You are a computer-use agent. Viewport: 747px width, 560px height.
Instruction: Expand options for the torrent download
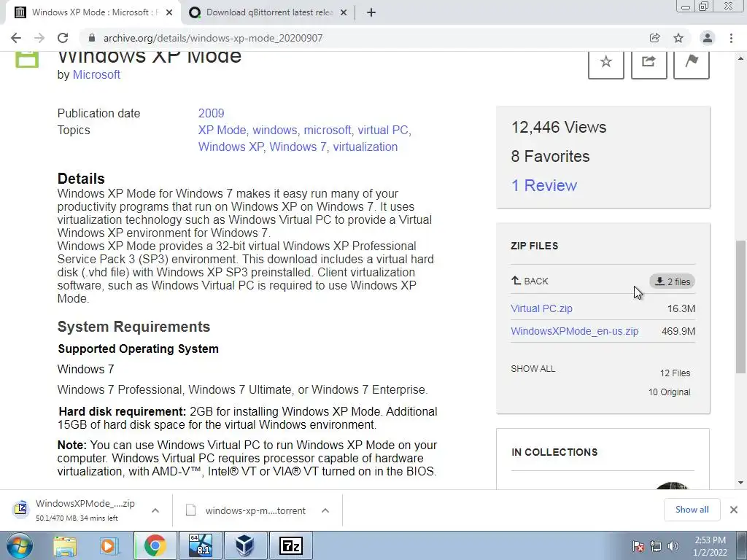325,510
